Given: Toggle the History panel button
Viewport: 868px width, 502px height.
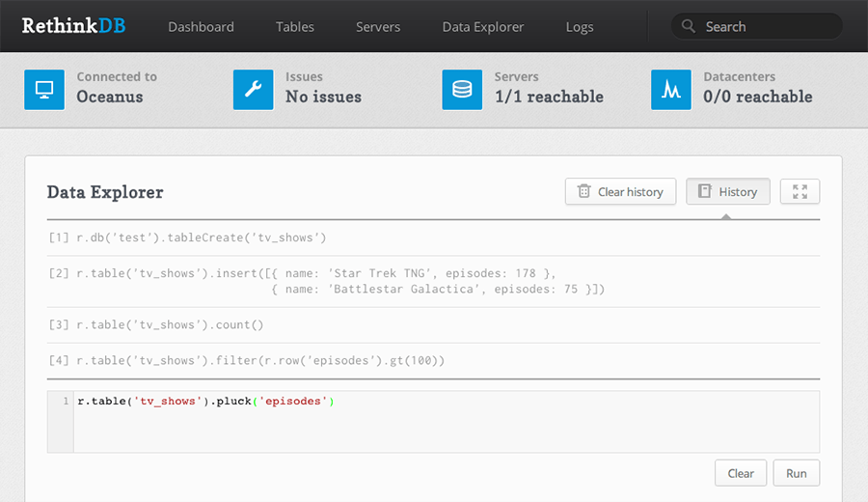Looking at the screenshot, I should pyautogui.click(x=728, y=191).
